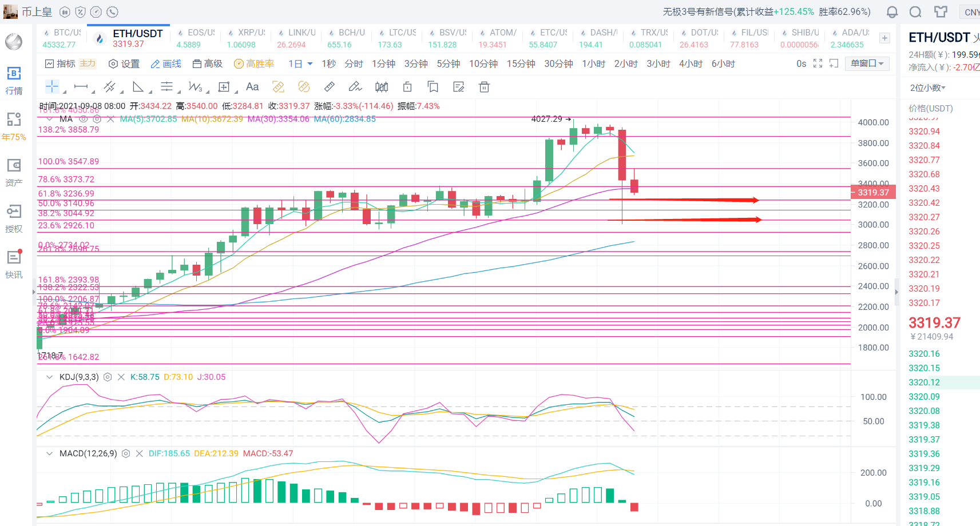Expand the 单窗口 window layout dropdown

tap(867, 63)
